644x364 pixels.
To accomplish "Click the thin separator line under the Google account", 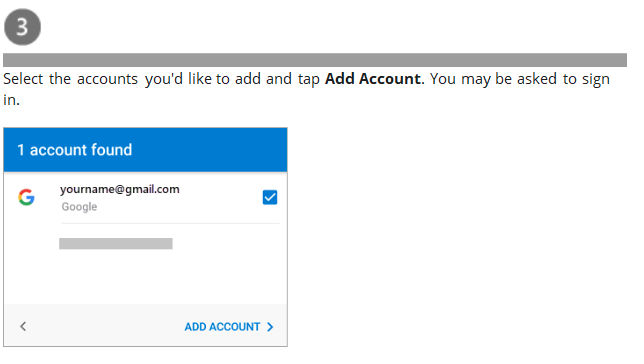I will [x=170, y=223].
